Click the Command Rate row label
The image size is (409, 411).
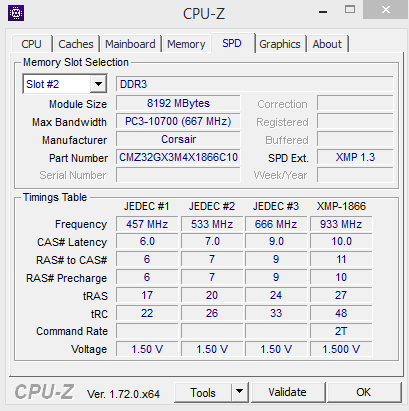(x=72, y=331)
